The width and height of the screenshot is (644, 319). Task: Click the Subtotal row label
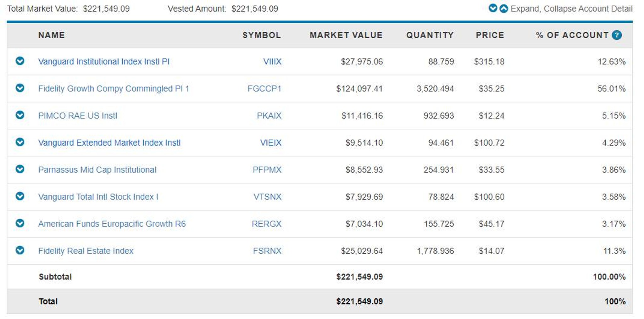point(55,277)
